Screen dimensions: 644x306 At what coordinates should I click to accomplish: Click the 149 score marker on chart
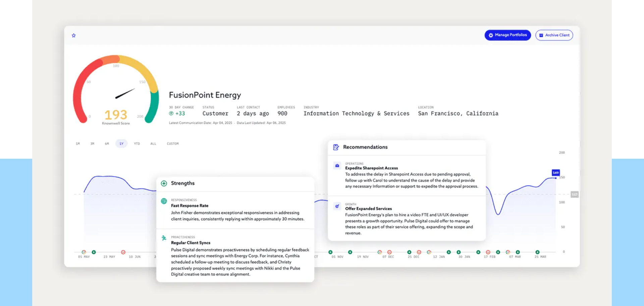click(556, 173)
